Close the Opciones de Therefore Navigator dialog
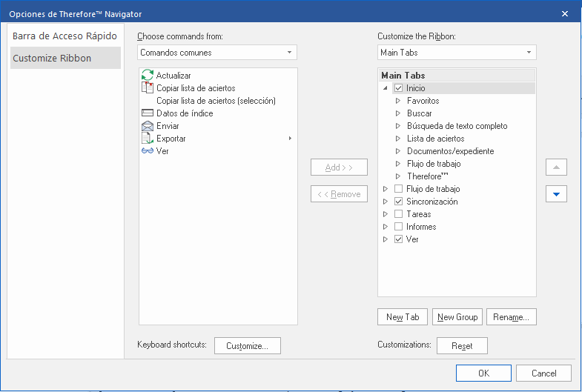Viewport: 582px width, 392px height. [564, 14]
